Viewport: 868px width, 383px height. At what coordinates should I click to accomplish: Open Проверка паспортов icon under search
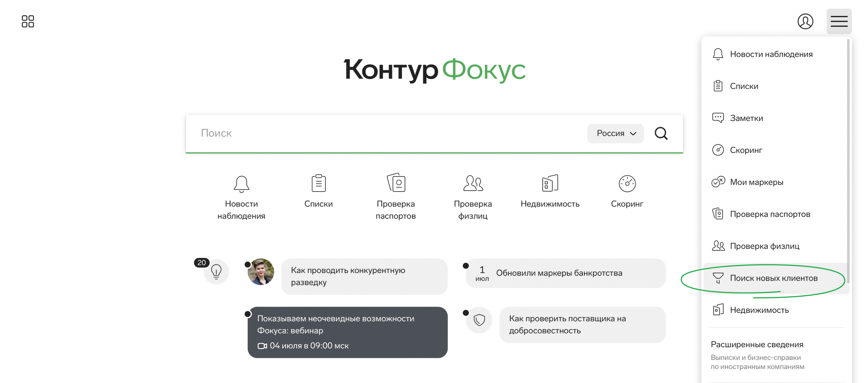[395, 183]
